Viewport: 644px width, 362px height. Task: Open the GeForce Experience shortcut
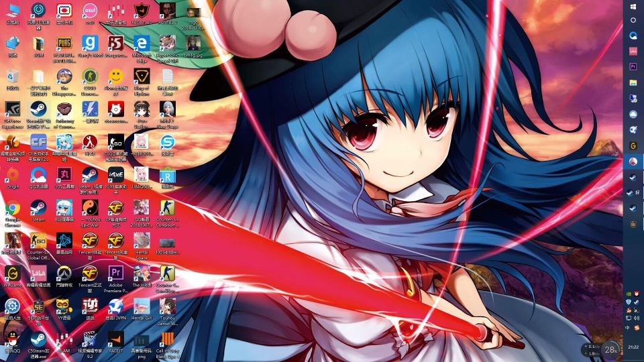[x=12, y=115]
